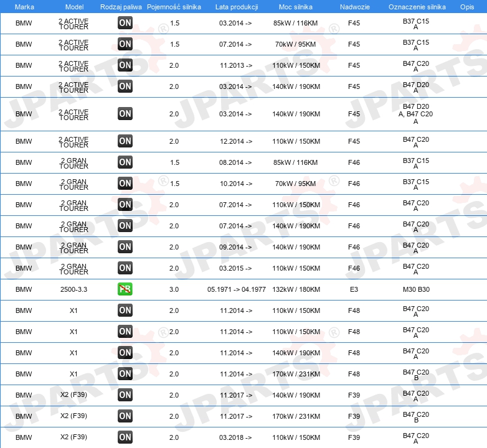Screen dimensions: 487x448
Task: Click engine code B47 C20 B in the X1 row
Action: 416,375
